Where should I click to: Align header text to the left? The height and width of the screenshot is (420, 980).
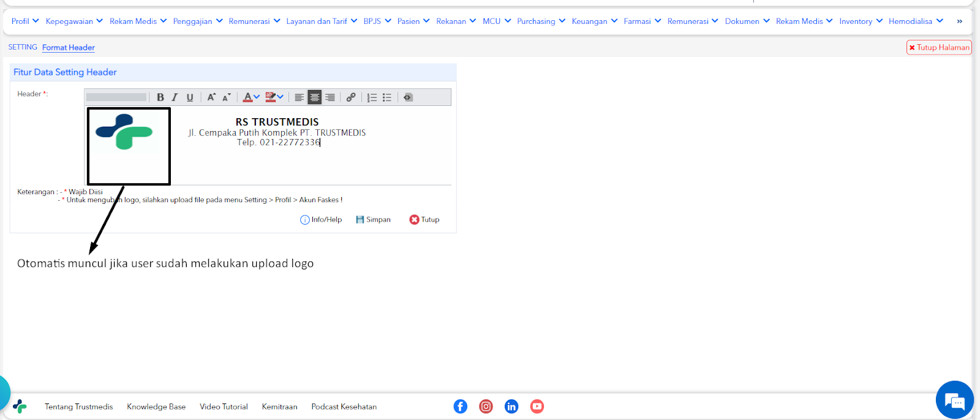[299, 97]
